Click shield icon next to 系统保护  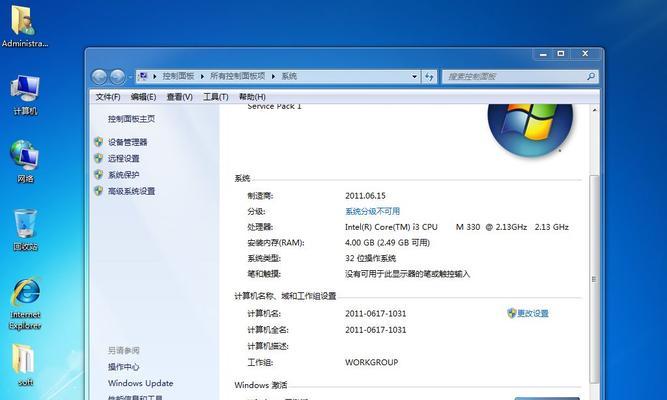coord(99,174)
